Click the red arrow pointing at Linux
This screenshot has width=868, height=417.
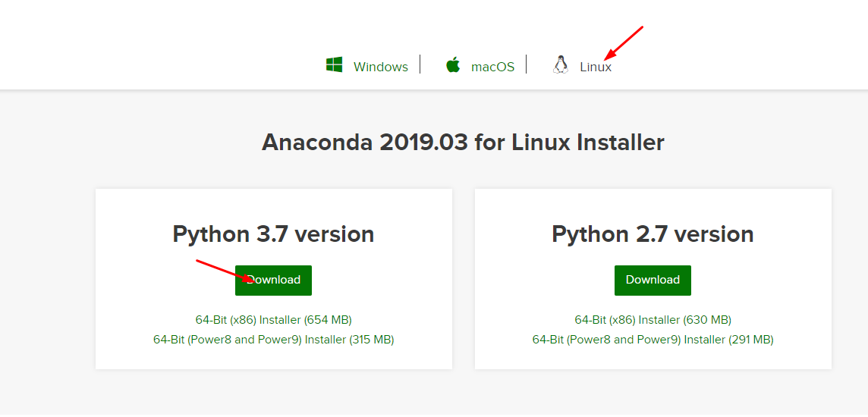click(624, 42)
